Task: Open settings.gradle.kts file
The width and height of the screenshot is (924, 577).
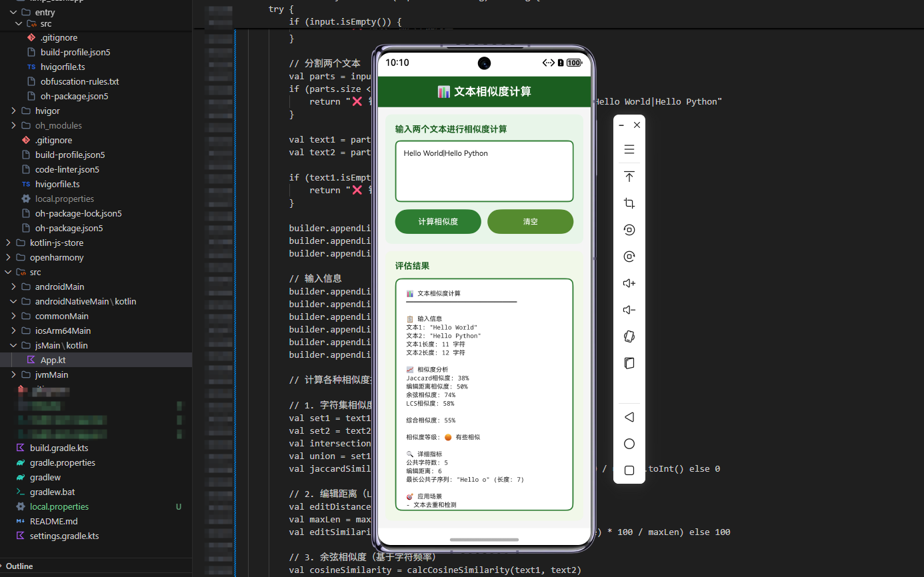Action: point(64,536)
